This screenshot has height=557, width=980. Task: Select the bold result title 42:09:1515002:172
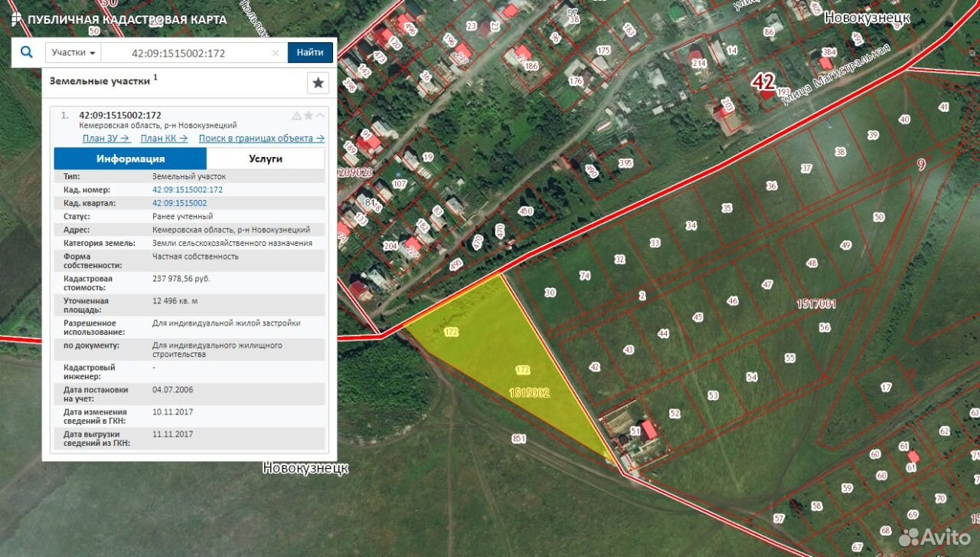[120, 116]
